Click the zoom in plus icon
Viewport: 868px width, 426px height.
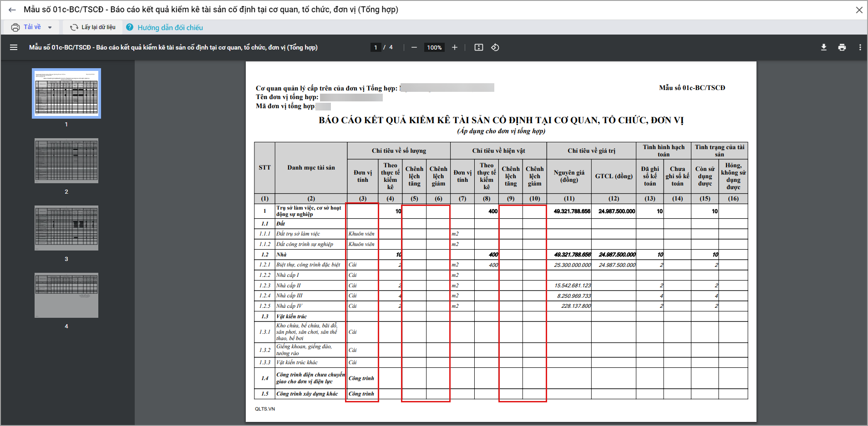point(454,47)
